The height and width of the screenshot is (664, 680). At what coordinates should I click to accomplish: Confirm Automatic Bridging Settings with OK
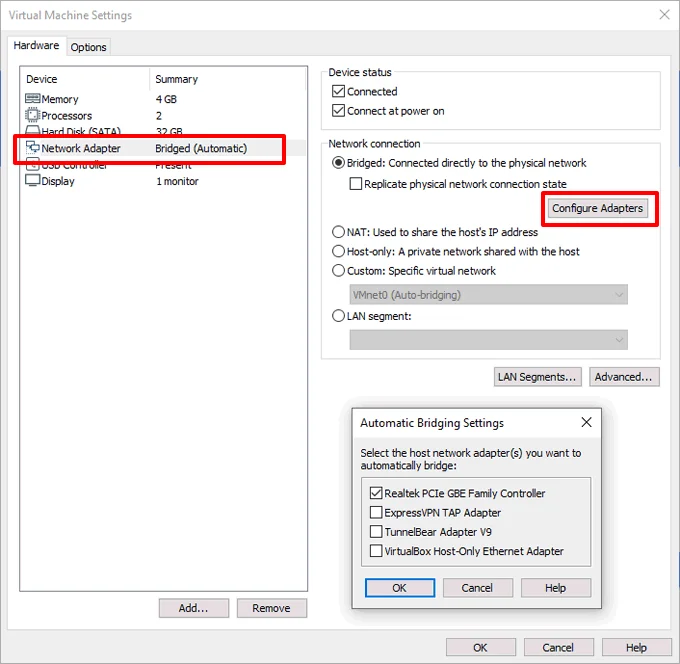399,588
